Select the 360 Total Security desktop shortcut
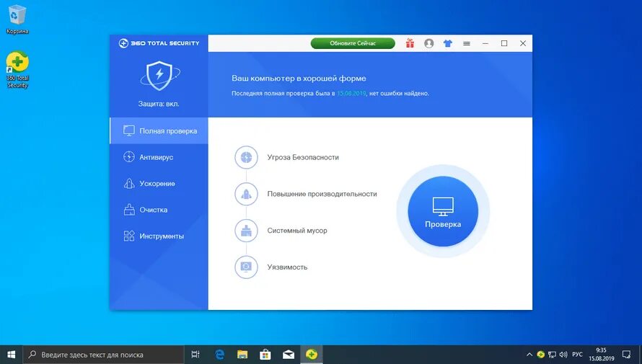The image size is (642, 364). point(17,69)
